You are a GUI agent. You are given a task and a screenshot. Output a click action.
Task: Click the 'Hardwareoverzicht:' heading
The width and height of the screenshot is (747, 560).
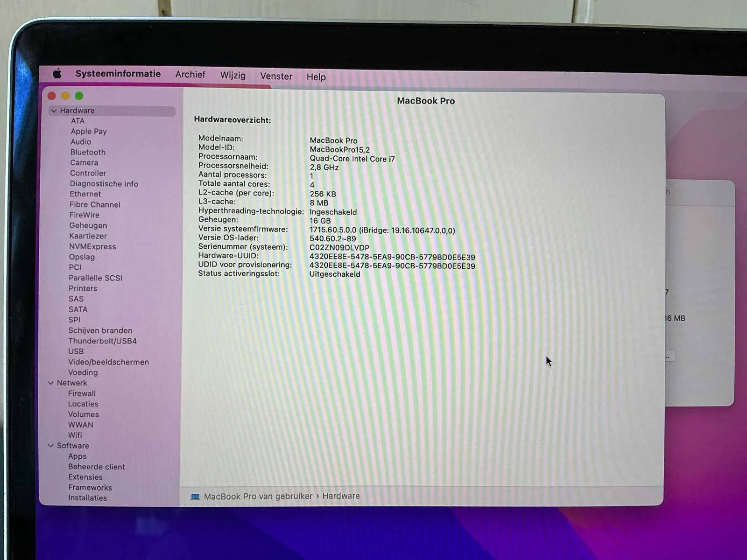pos(233,120)
